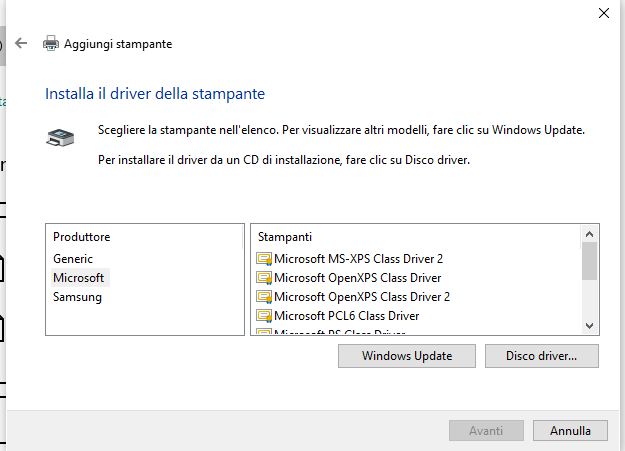Choose Microsoft PCL6 Class Driver
The image size is (625, 451).
click(x=346, y=316)
